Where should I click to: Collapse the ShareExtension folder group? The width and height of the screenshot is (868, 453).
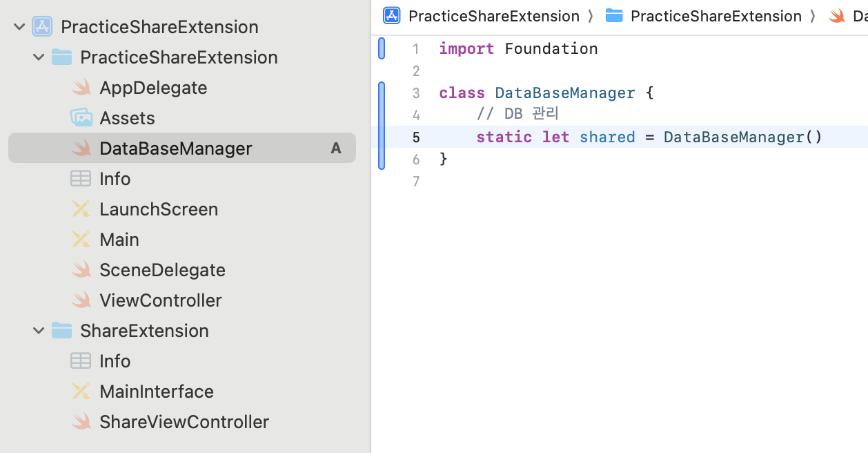[39, 331]
